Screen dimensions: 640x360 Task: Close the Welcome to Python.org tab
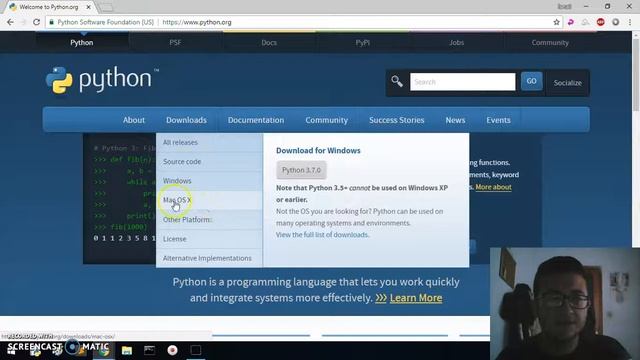(89, 7)
